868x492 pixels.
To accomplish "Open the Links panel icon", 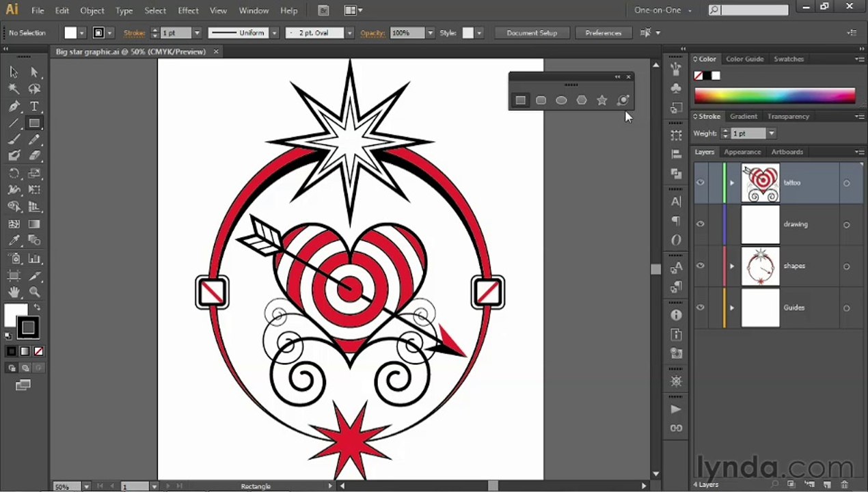I will point(676,428).
